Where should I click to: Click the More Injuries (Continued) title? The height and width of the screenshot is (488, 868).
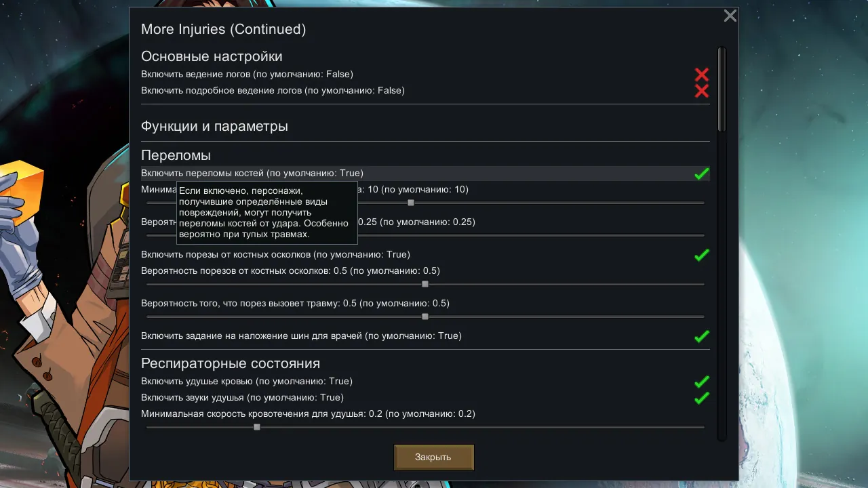coord(223,29)
